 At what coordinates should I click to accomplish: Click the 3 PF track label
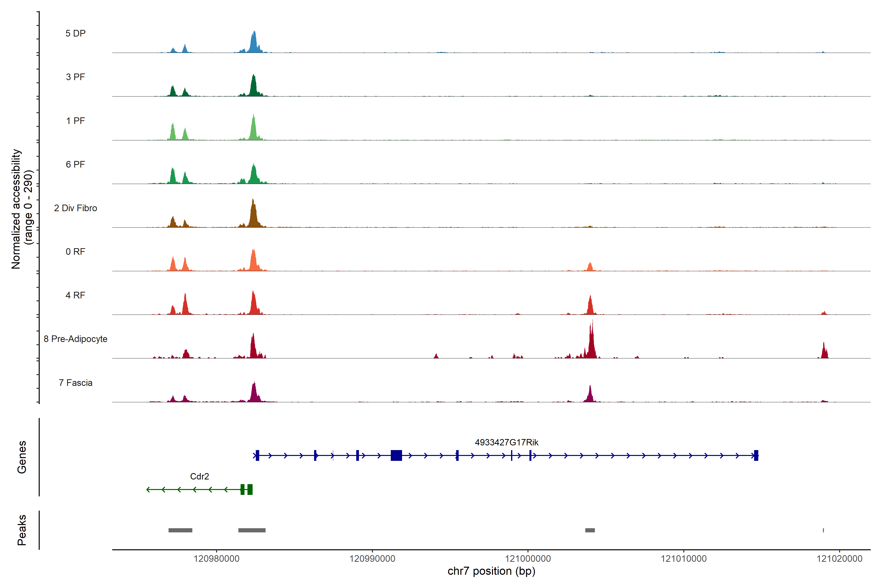pyautogui.click(x=75, y=77)
